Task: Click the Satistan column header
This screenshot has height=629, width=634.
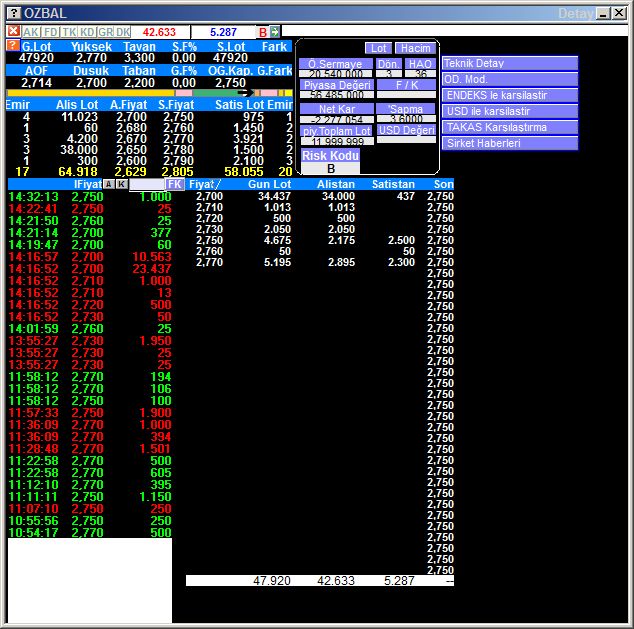Action: click(393, 184)
